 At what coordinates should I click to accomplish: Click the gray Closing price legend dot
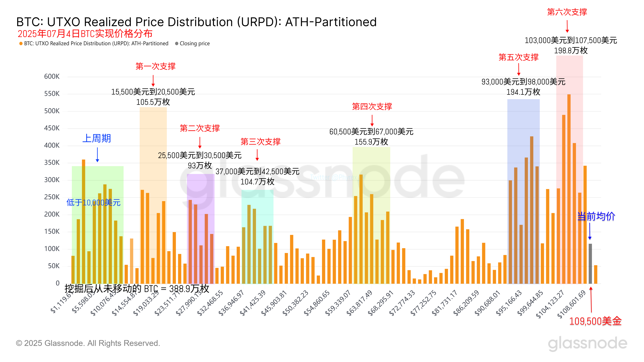coord(177,43)
